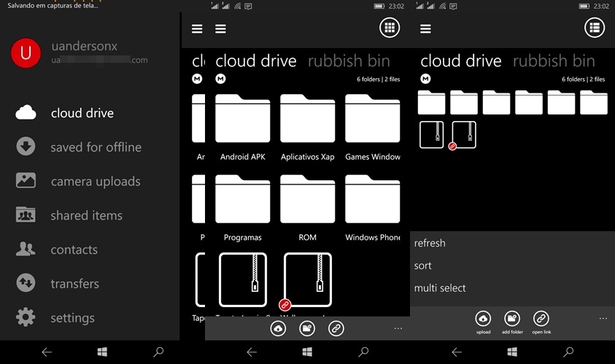Open the Android APK folder
This screenshot has width=615, height=364.
(x=243, y=128)
